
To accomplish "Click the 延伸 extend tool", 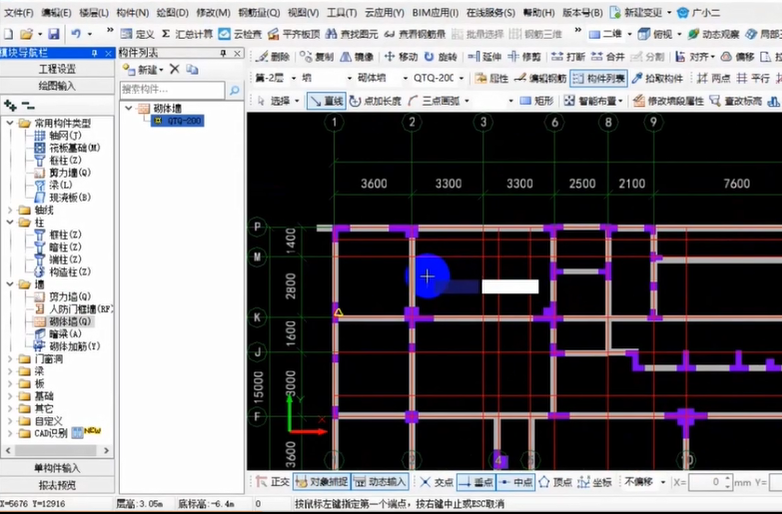I will pos(484,57).
